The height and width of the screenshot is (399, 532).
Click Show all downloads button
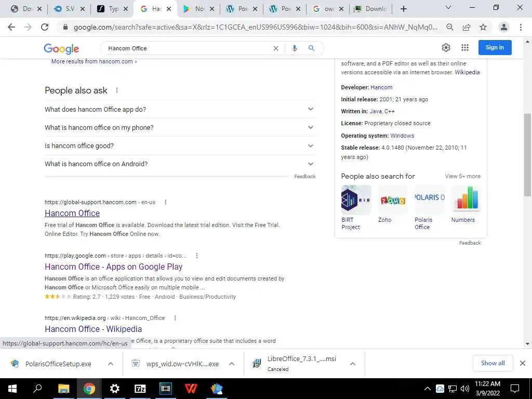click(x=493, y=363)
